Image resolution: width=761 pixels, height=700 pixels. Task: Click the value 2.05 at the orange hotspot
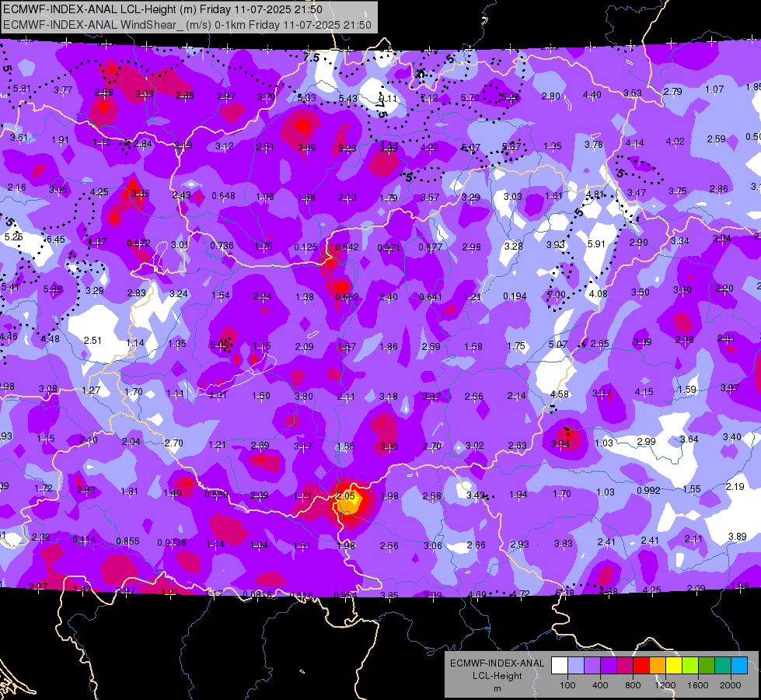pyautogui.click(x=345, y=496)
